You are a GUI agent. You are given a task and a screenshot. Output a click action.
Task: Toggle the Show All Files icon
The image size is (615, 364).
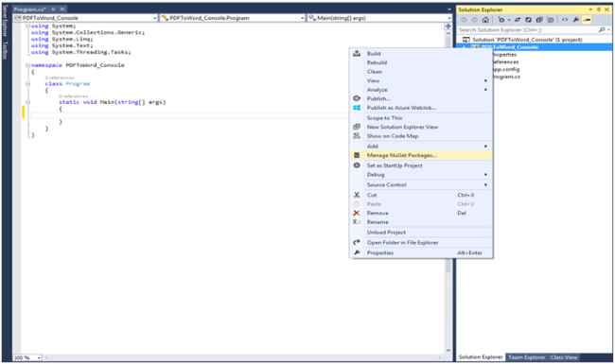coord(551,20)
